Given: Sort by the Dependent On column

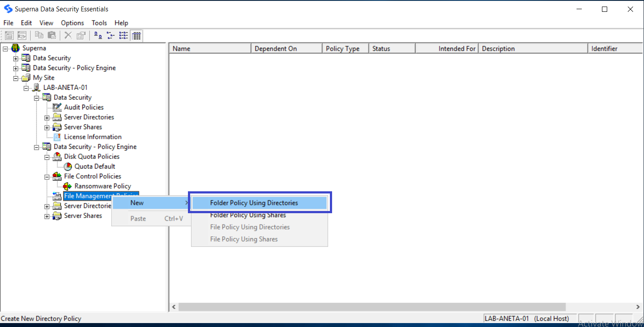Looking at the screenshot, I should (287, 49).
